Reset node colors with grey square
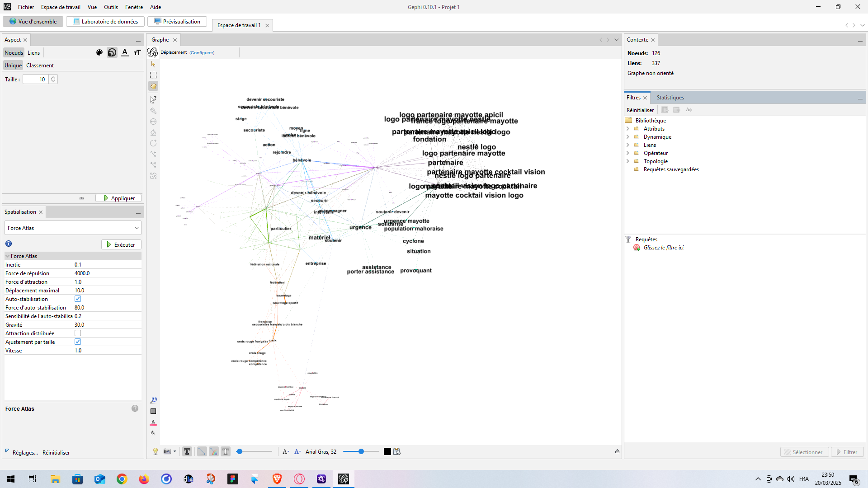This screenshot has width=868, height=488. click(x=153, y=411)
